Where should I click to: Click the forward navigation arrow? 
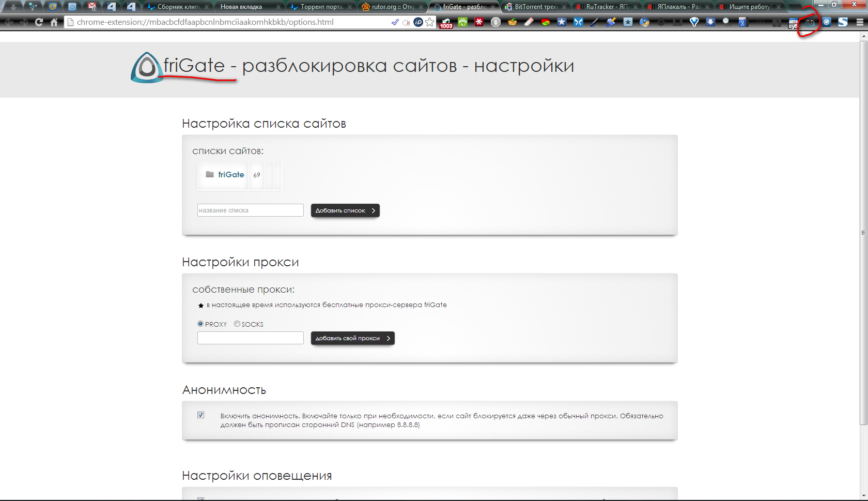click(24, 22)
